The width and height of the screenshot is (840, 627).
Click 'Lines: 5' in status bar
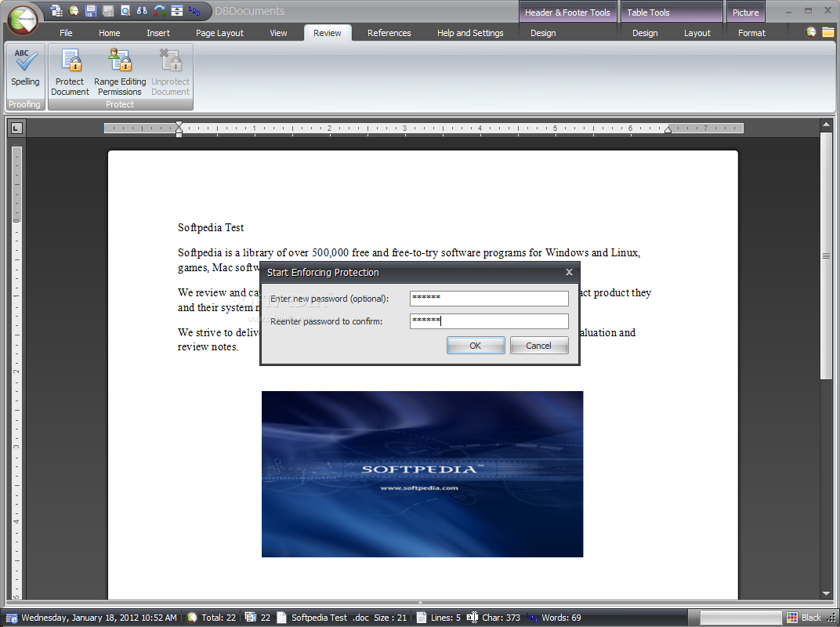[446, 618]
